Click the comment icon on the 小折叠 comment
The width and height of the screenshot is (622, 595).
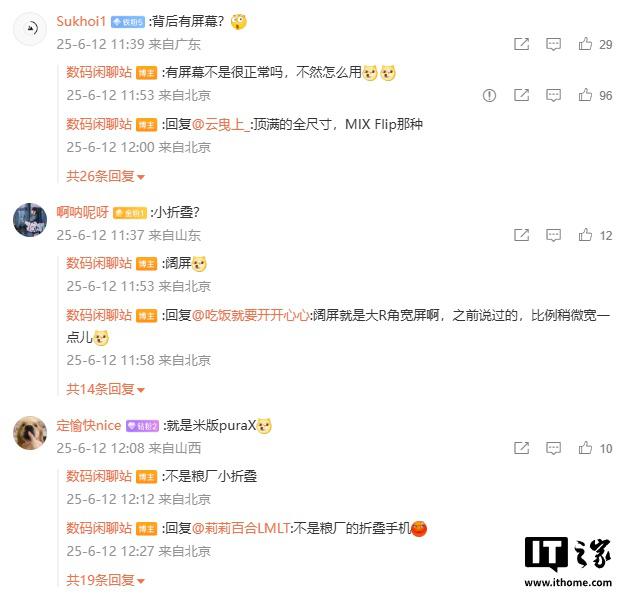(553, 235)
